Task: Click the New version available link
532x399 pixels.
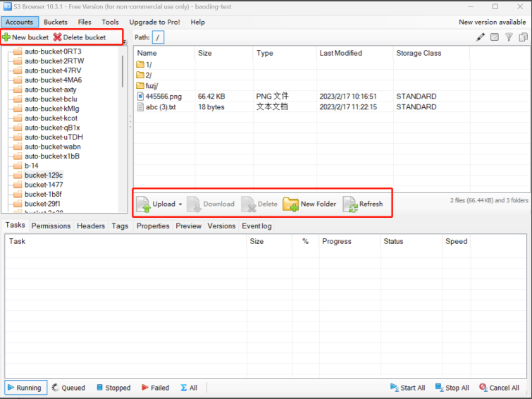Action: click(492, 22)
